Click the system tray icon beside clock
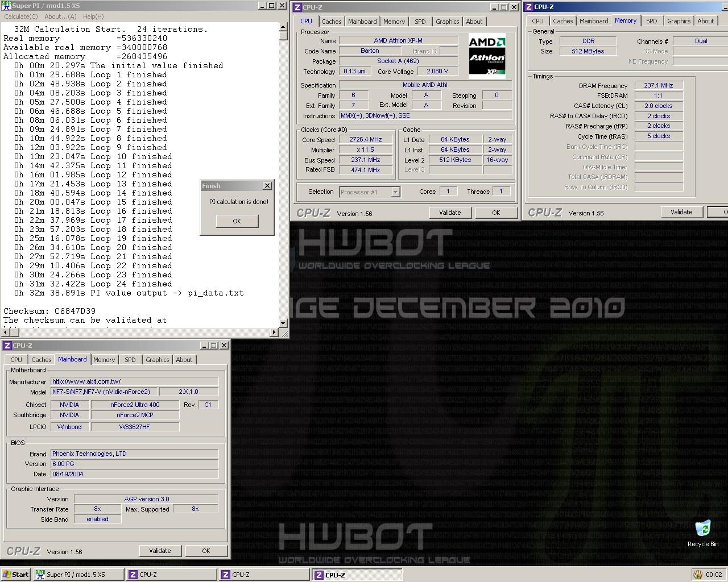This screenshot has height=582, width=728. (x=697, y=575)
